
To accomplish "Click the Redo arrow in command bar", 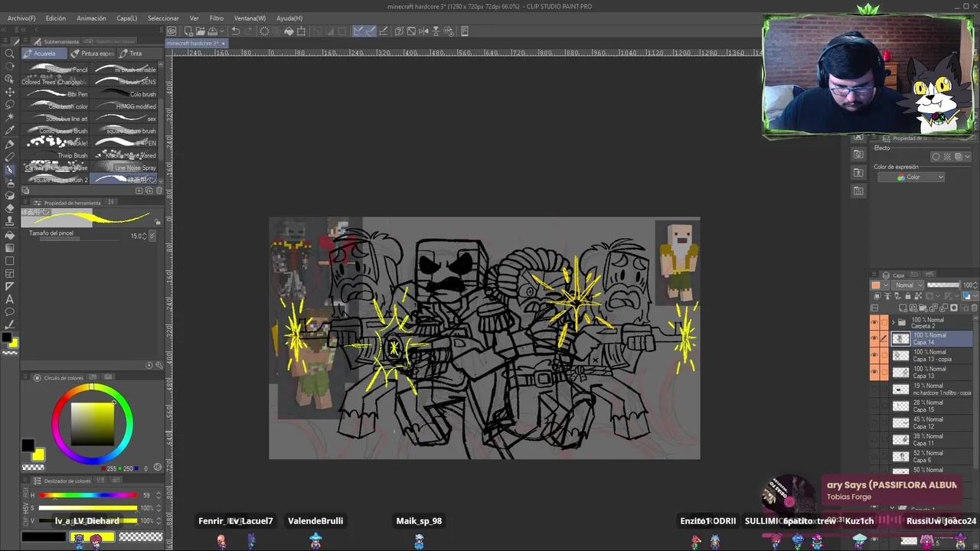I will click(x=248, y=31).
